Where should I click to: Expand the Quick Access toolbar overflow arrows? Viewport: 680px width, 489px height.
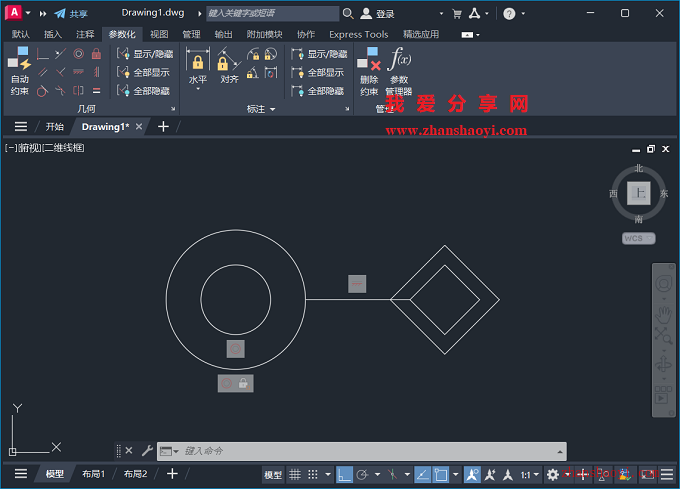click(43, 14)
